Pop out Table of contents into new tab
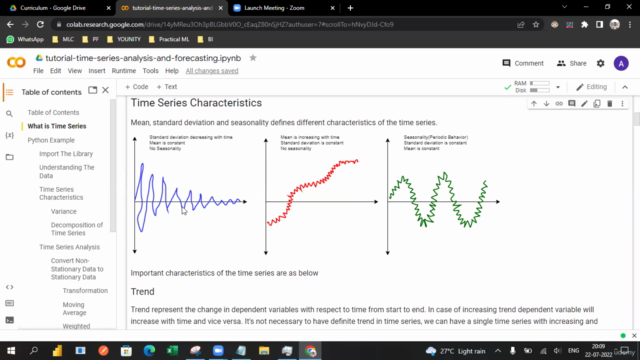Viewport: 640px width, 360px height. (93, 90)
